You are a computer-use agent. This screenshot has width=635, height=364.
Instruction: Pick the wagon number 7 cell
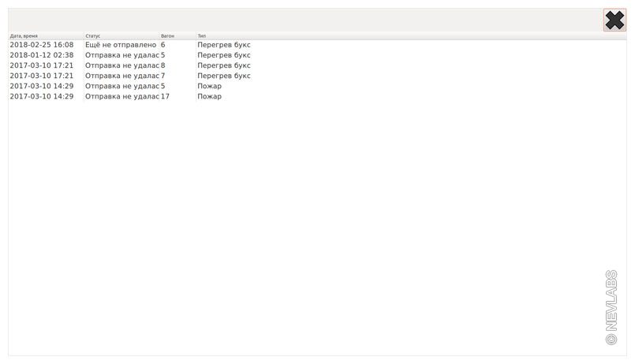click(x=163, y=76)
